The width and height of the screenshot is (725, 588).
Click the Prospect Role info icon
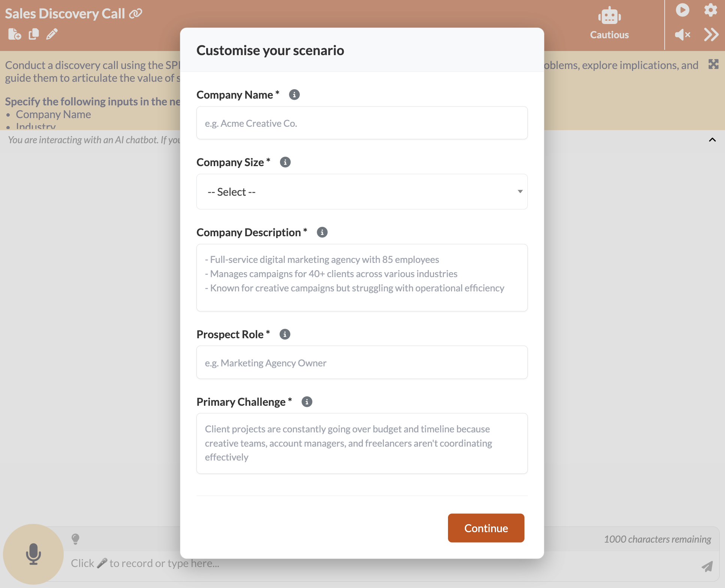[x=285, y=334]
